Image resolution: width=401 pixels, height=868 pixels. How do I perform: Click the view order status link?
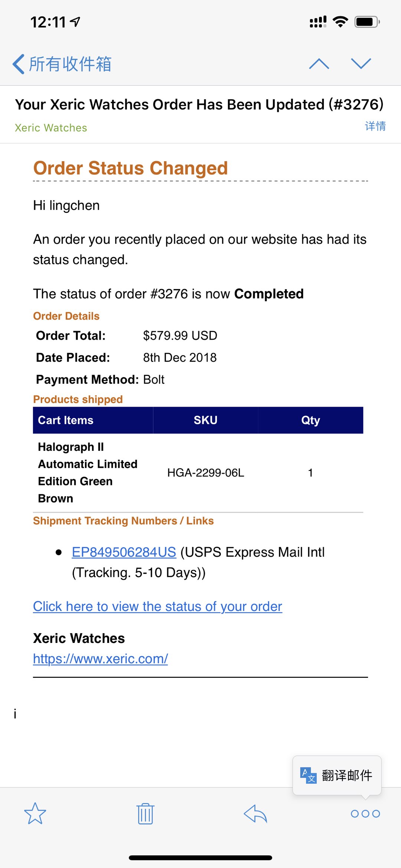point(157,607)
